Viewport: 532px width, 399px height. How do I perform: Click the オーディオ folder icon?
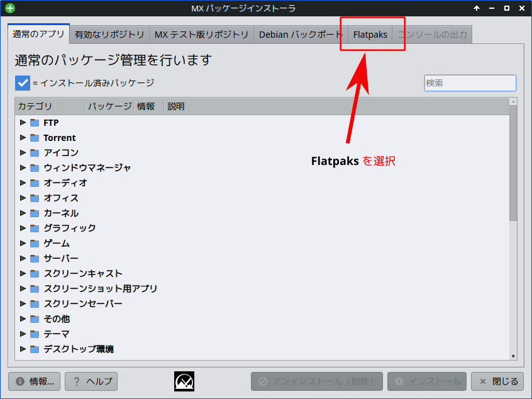pyautogui.click(x=35, y=183)
